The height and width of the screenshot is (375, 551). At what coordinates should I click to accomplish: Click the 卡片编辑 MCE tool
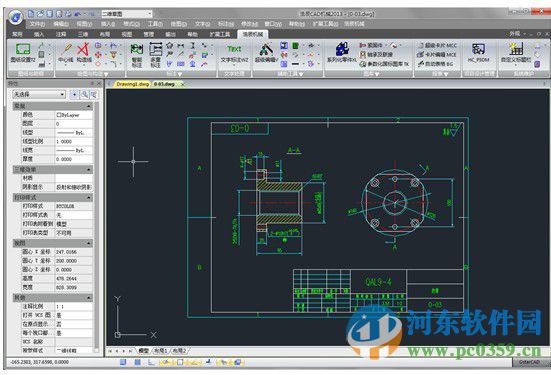(436, 55)
